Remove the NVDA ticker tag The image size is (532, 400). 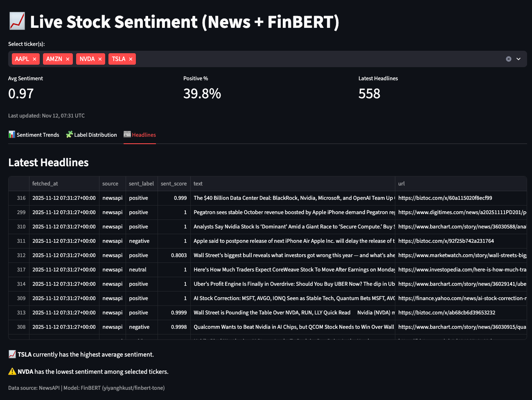pyautogui.click(x=100, y=59)
